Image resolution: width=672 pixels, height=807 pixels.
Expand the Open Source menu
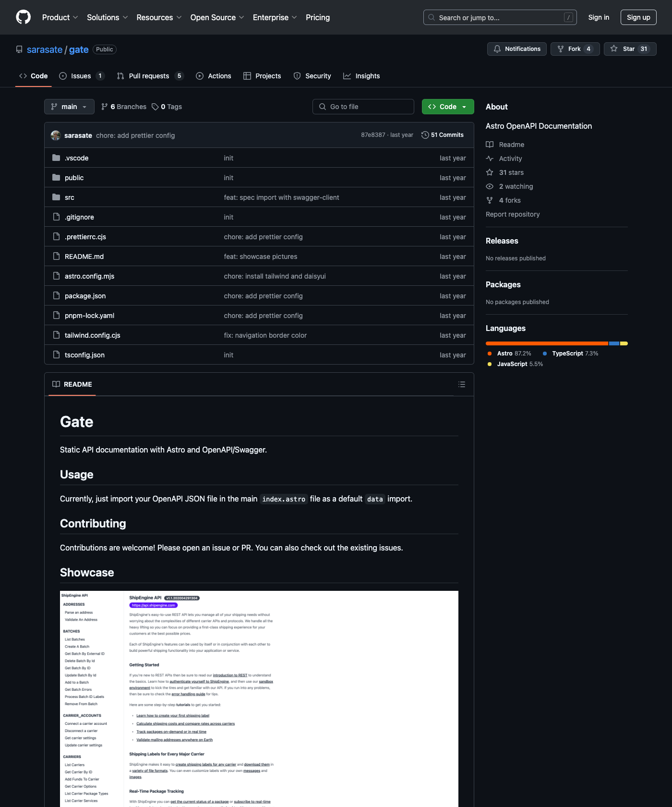point(217,17)
